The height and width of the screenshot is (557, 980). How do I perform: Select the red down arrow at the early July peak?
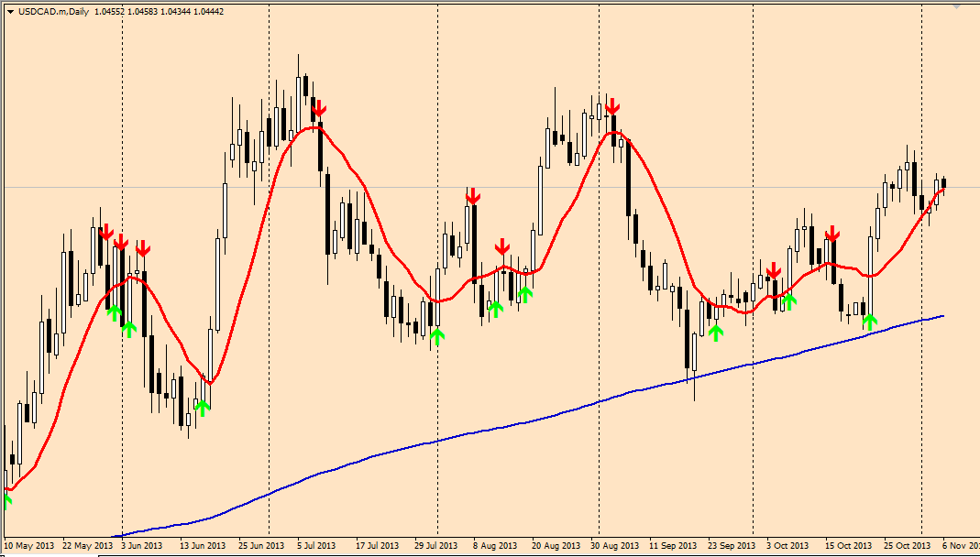pyautogui.click(x=319, y=109)
